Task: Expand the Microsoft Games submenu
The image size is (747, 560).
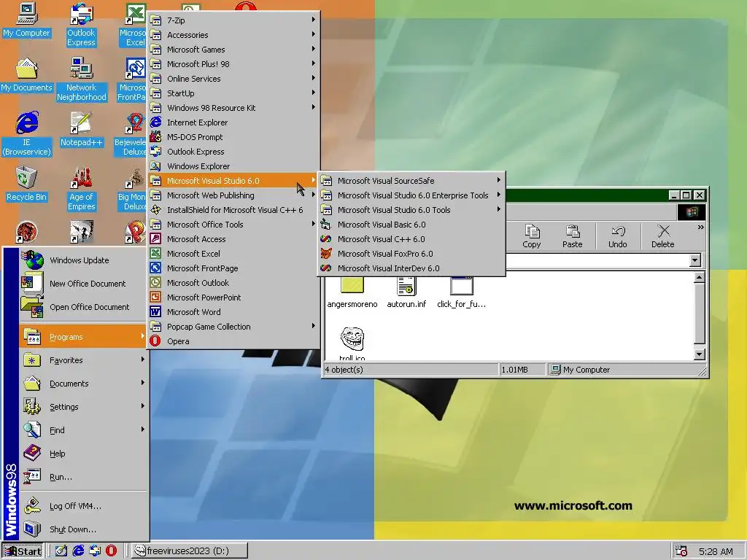Action: (x=233, y=50)
